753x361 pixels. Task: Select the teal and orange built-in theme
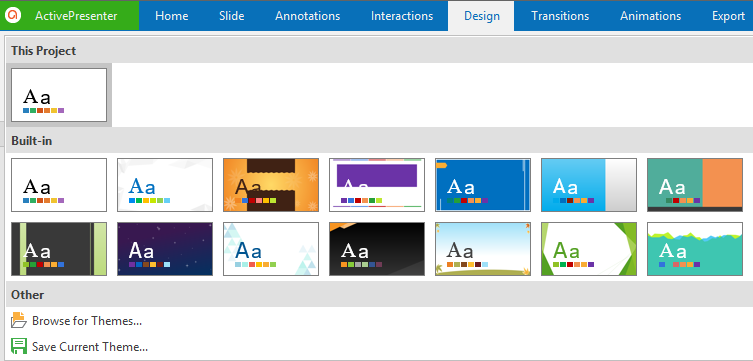coord(695,185)
